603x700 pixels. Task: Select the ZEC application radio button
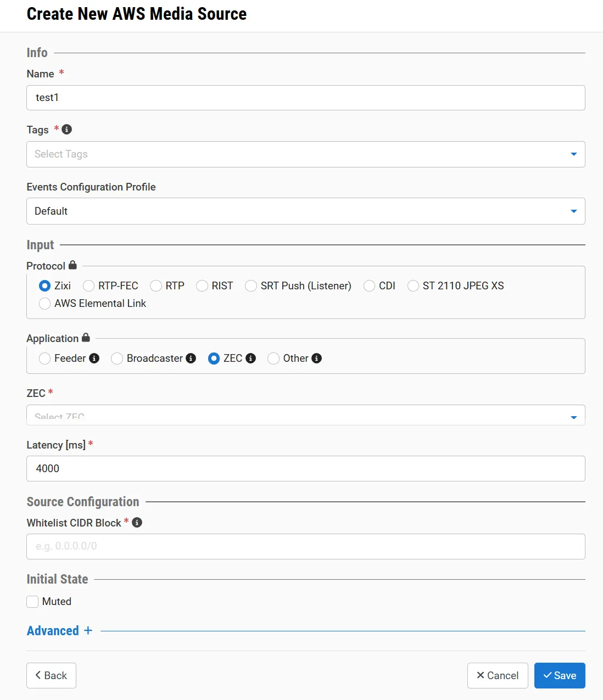pyautogui.click(x=214, y=359)
